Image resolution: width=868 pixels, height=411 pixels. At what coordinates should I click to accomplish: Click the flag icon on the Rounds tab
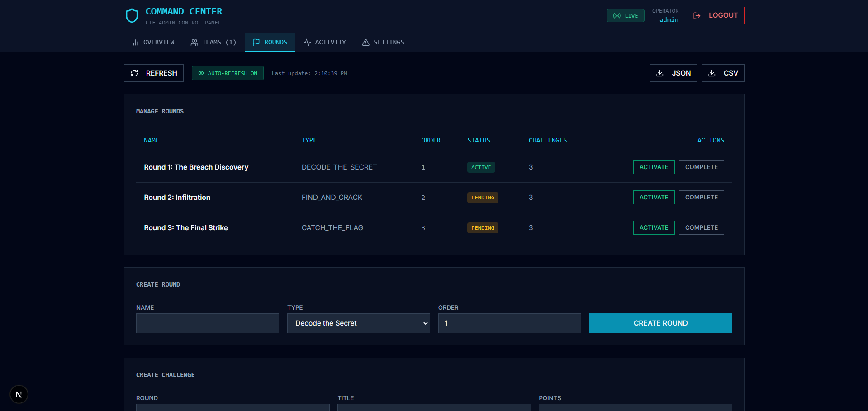click(256, 42)
